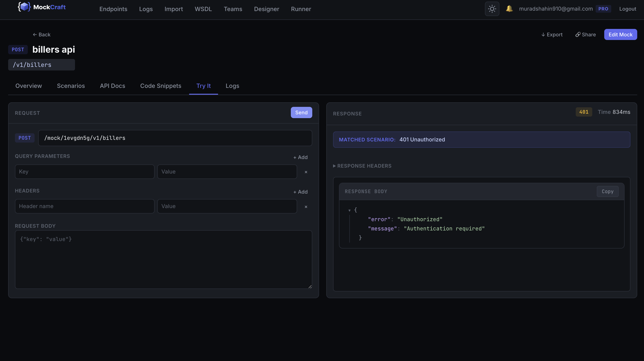Add a new query parameter

300,157
